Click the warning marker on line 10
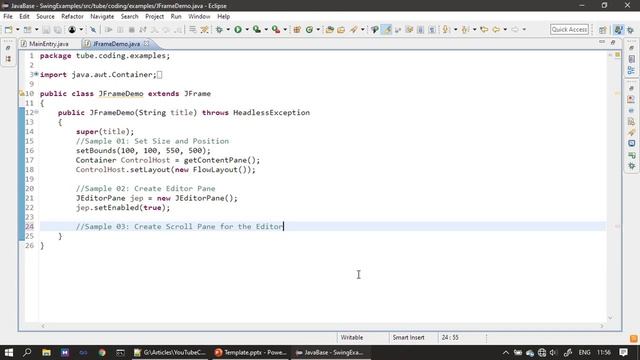 [22, 93]
